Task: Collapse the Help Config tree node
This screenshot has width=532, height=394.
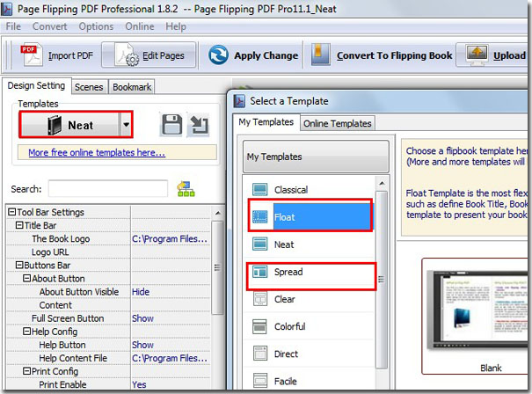Action: (26, 332)
